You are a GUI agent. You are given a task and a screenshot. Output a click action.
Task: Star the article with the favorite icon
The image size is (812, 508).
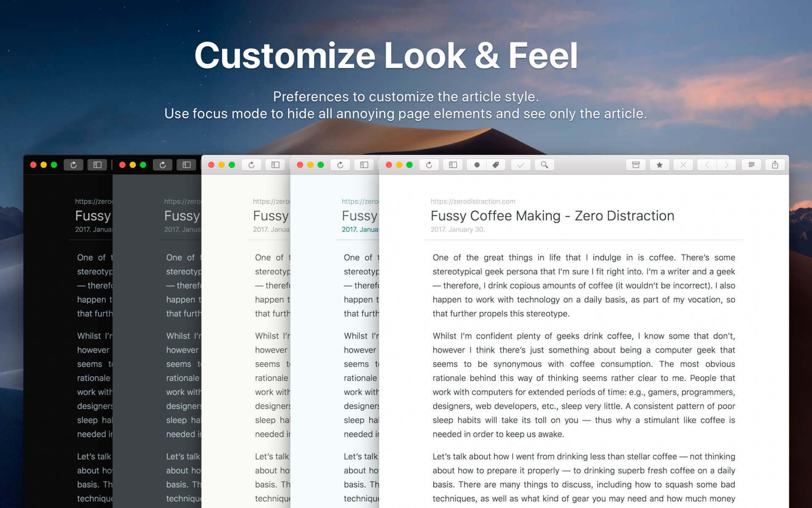tap(660, 165)
